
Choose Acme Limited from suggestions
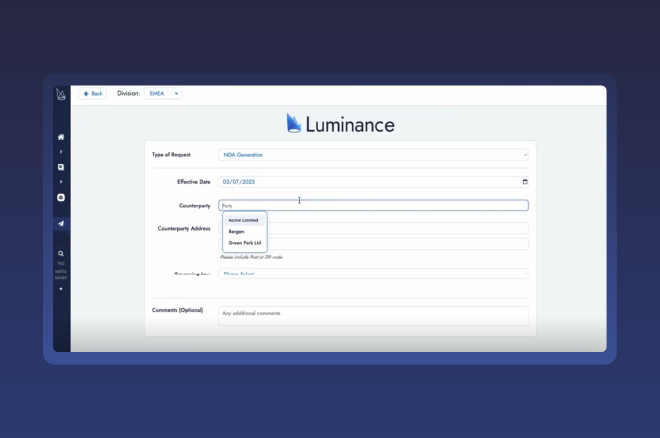245,220
